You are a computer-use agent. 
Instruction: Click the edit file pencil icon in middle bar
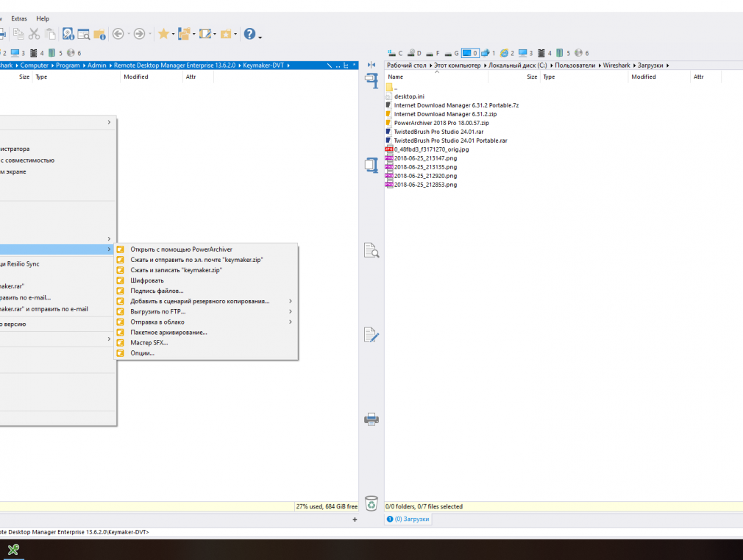(371, 335)
